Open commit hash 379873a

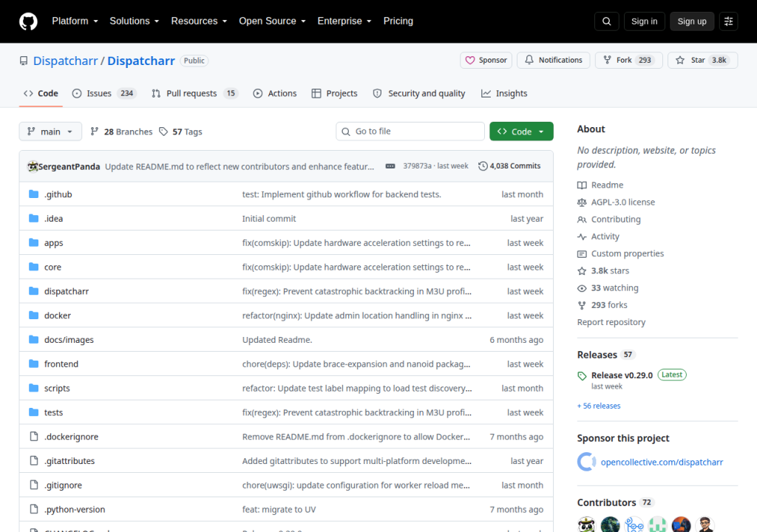click(417, 166)
